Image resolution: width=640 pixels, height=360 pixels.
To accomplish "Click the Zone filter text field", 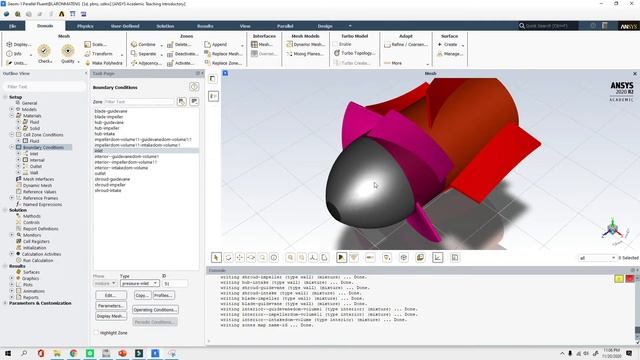I will (139, 101).
